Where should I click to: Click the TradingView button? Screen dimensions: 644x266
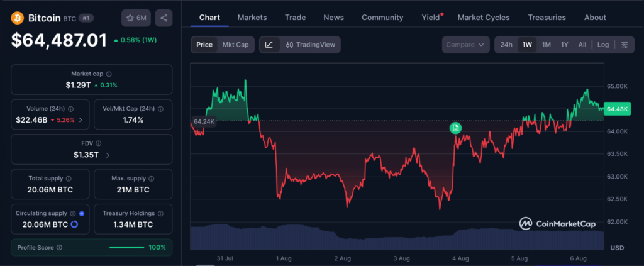[311, 45]
